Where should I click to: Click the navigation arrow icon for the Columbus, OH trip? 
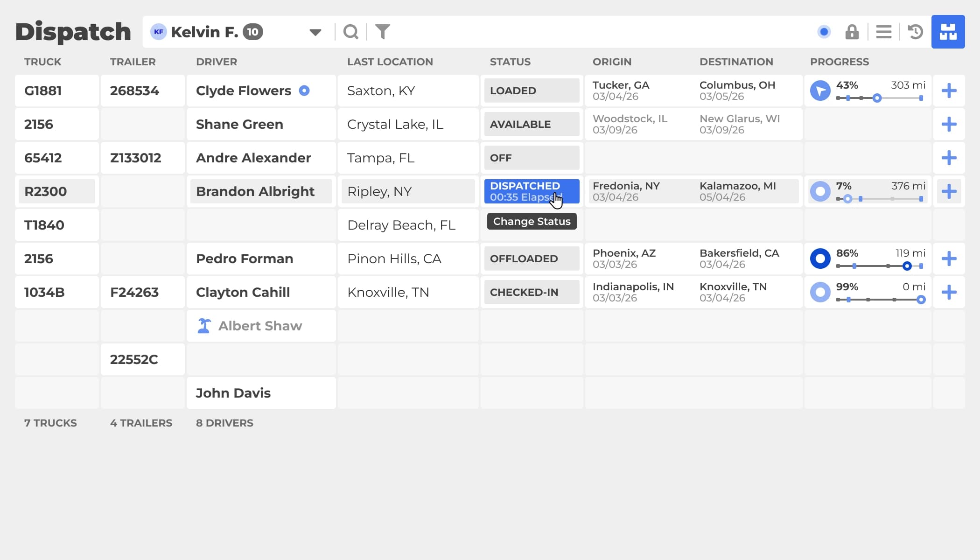pos(820,91)
